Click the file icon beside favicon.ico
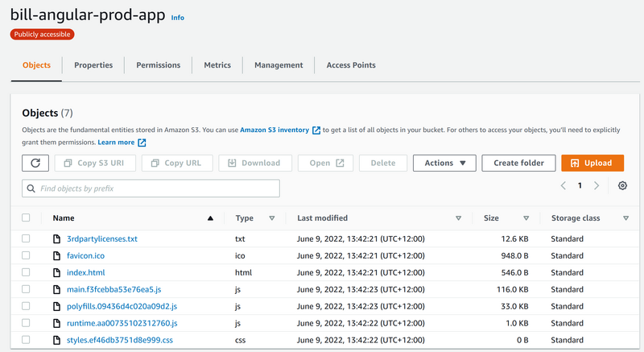This screenshot has height=352, width=644. click(x=56, y=256)
